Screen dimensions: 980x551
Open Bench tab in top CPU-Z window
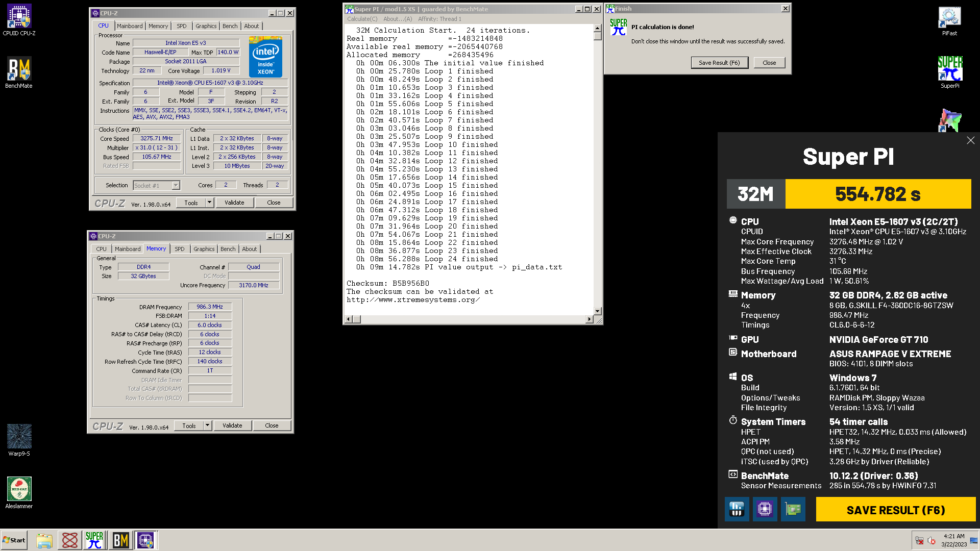[230, 26]
